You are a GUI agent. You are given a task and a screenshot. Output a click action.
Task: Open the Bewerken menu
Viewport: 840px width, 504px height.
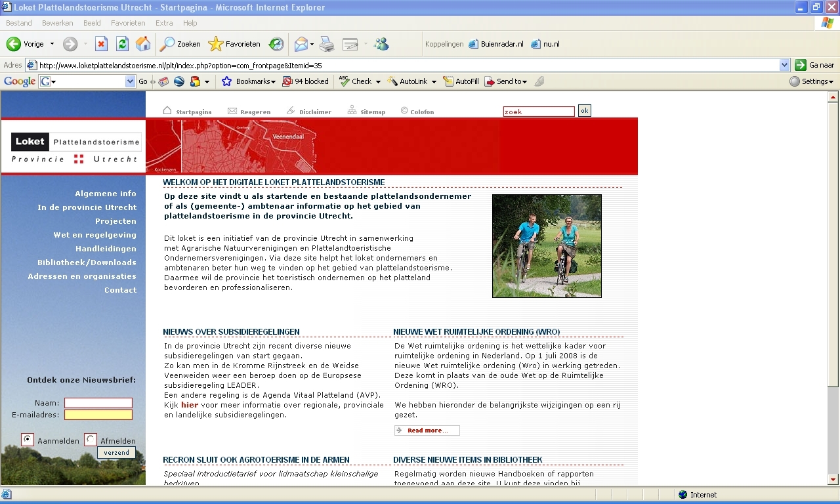click(x=58, y=23)
